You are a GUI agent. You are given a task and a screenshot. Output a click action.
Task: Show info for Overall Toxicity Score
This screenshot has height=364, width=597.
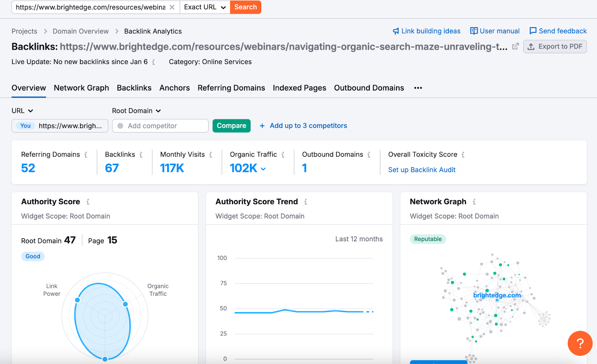tap(463, 155)
